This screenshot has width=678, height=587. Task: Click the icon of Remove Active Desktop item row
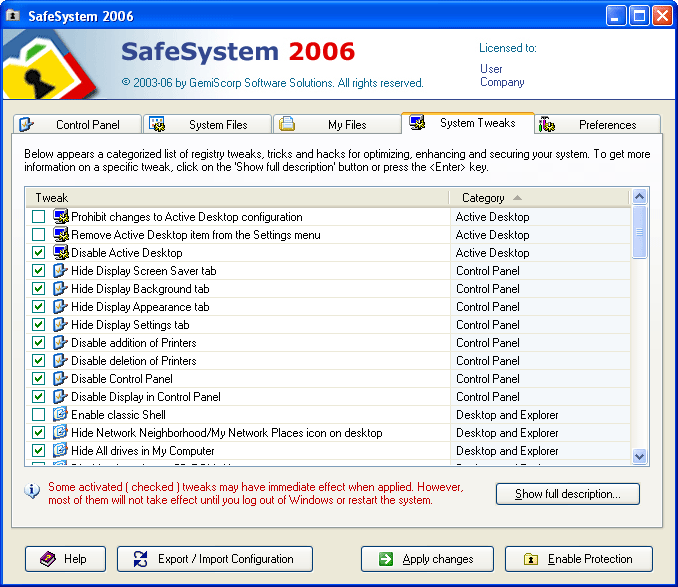click(61, 234)
